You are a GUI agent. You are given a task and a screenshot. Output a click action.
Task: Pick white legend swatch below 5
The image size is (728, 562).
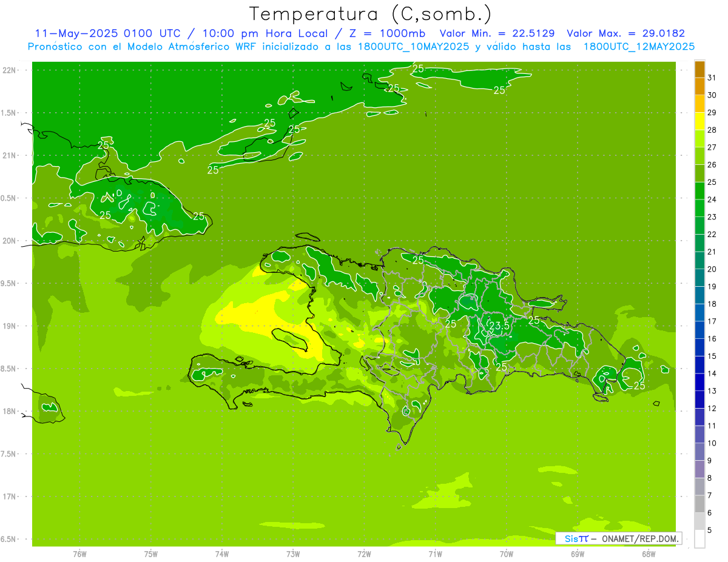pos(699,539)
